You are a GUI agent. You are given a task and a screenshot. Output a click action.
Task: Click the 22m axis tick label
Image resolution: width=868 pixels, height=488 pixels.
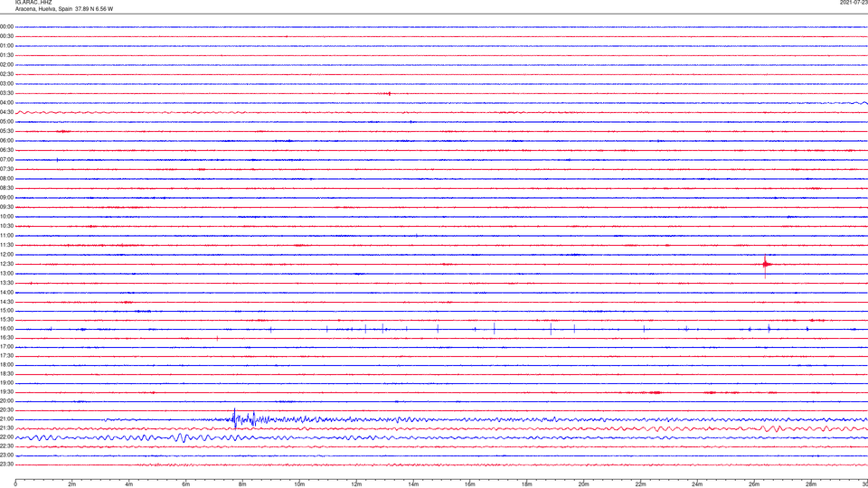[640, 484]
